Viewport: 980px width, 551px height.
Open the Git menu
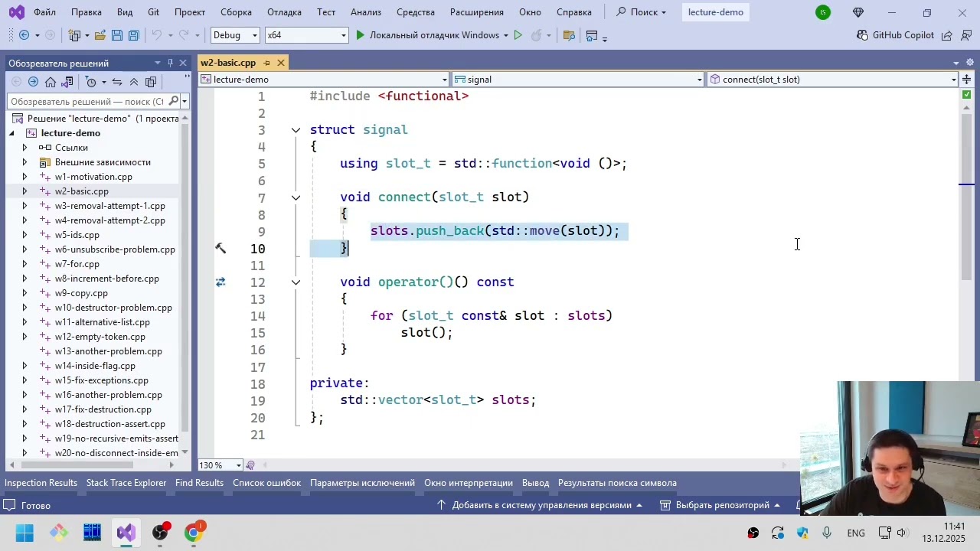coord(154,12)
